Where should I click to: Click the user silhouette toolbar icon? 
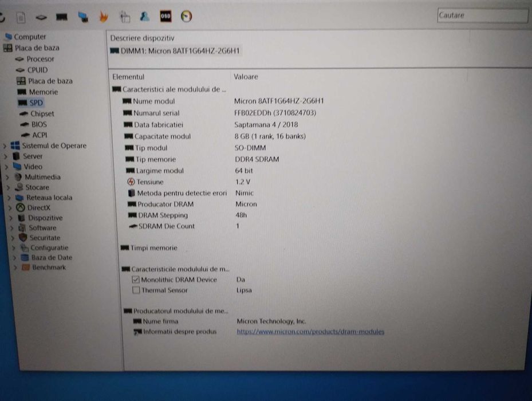145,16
